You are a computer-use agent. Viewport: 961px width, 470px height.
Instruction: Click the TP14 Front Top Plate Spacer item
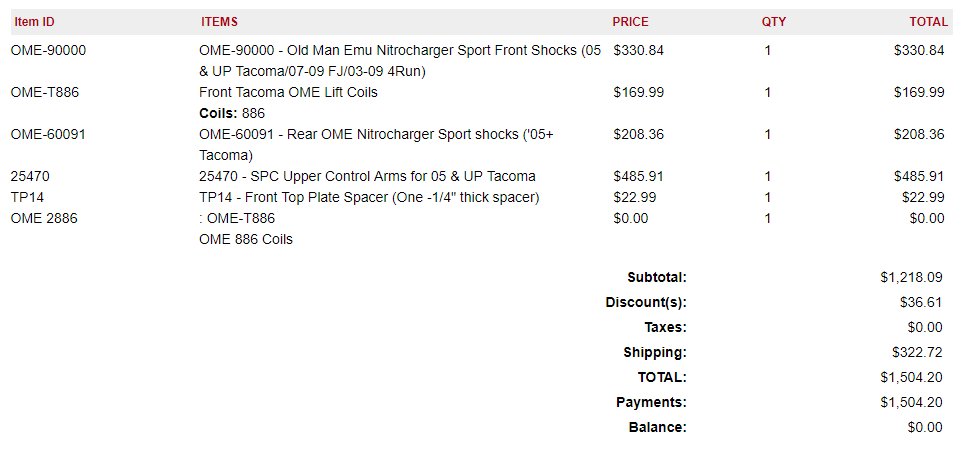[369, 197]
